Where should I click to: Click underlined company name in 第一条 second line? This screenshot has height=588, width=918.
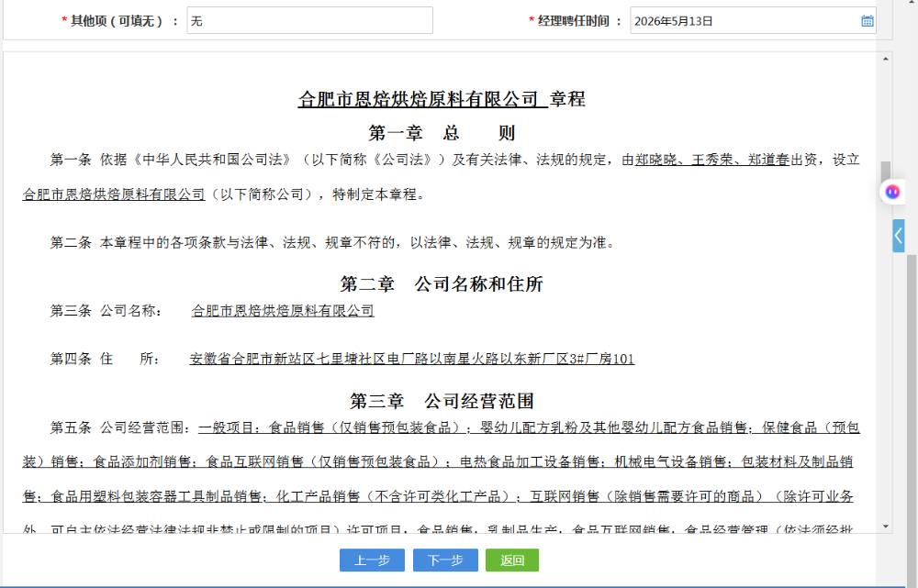114,194
